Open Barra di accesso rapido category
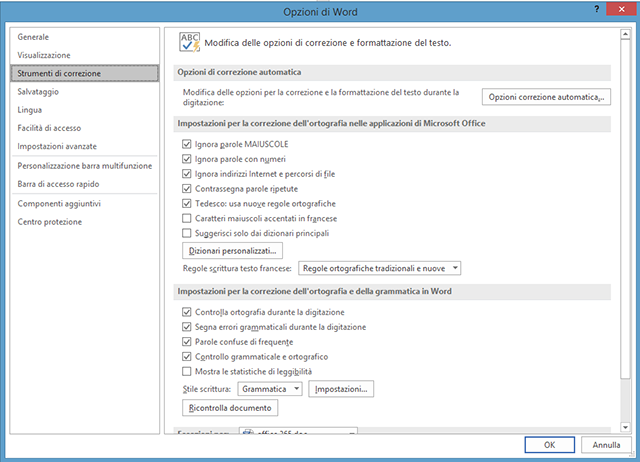 [84, 184]
